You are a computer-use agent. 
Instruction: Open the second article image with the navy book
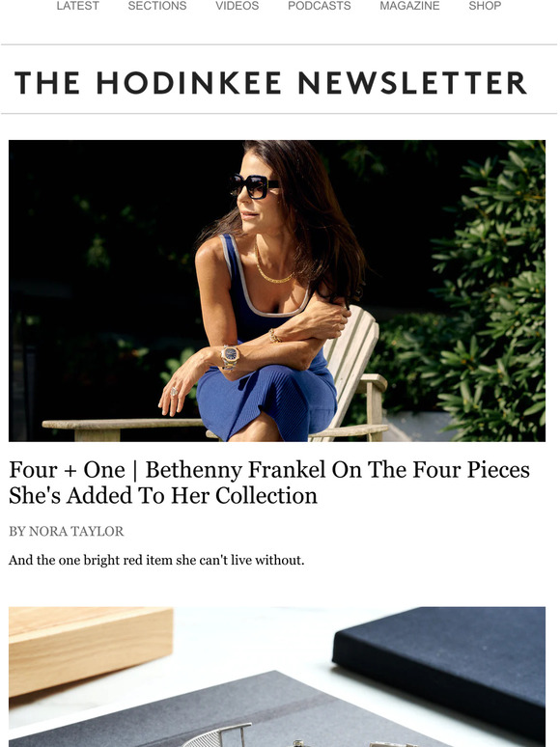pyautogui.click(x=277, y=677)
